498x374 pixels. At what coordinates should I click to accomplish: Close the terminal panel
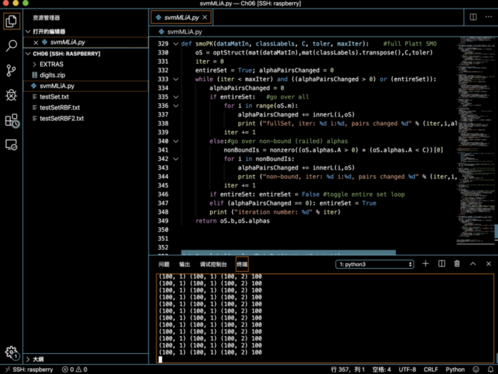coord(488,264)
